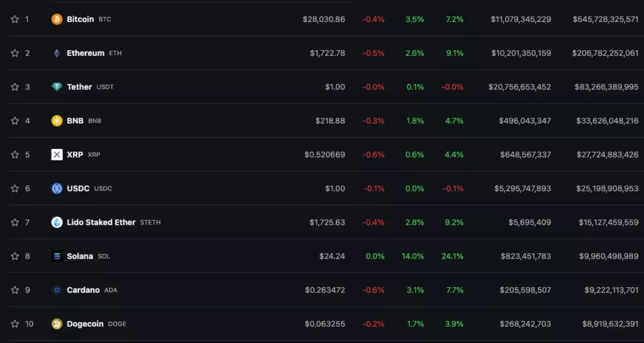Click the DOGE ticker symbol
This screenshot has height=343, width=644.
coord(117,324)
